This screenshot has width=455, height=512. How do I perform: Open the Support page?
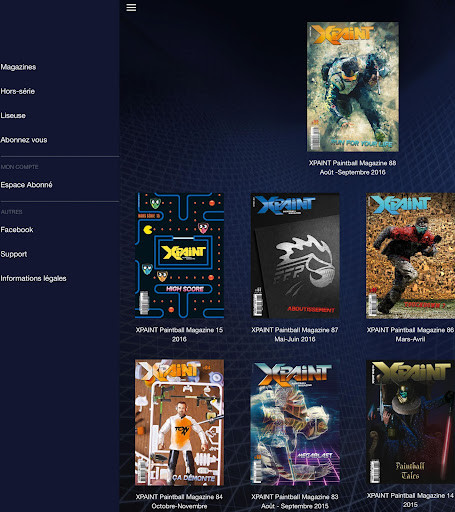[14, 254]
